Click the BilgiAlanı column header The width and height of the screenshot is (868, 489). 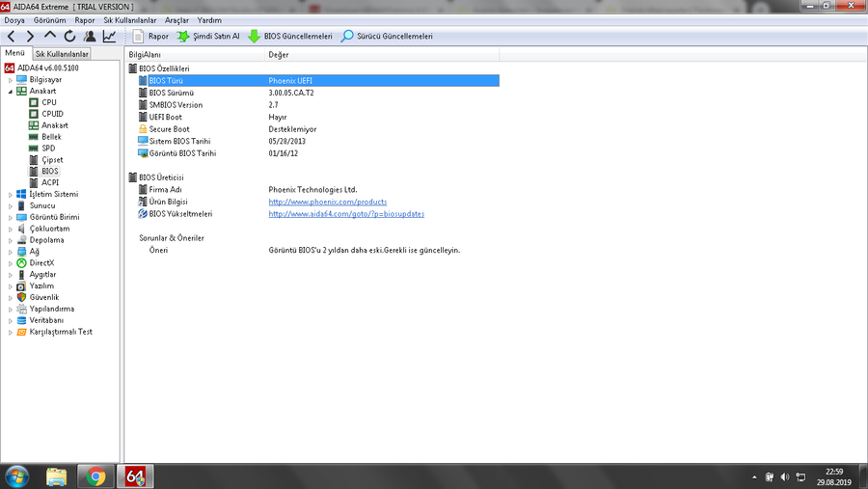click(195, 55)
